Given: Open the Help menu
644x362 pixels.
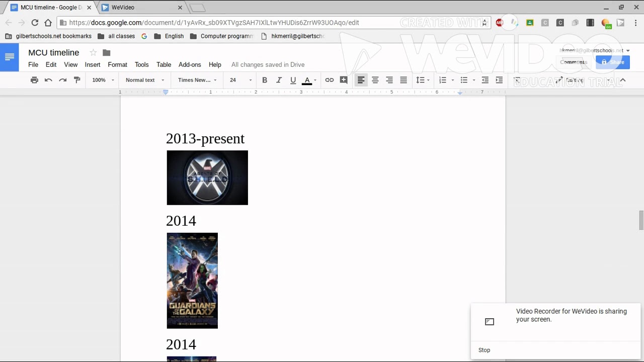Looking at the screenshot, I should pos(215,64).
